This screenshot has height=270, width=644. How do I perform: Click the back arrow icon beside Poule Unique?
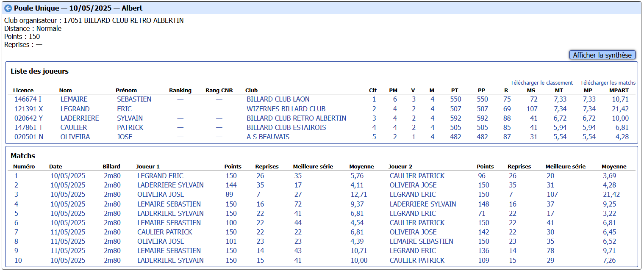(x=8, y=8)
